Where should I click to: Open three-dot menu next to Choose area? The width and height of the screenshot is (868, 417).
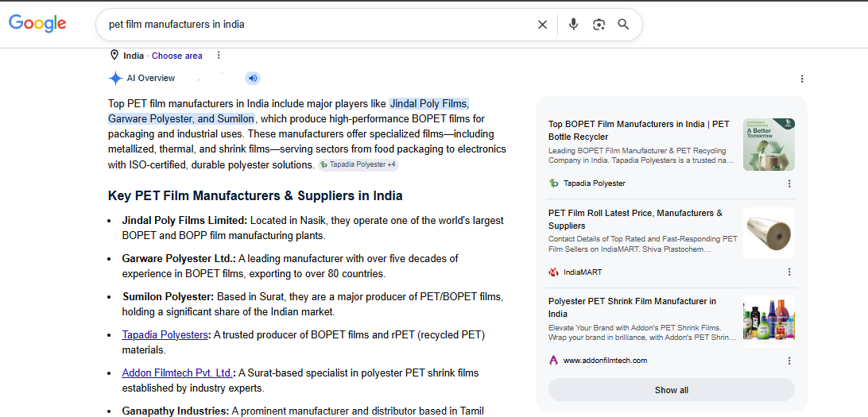(x=219, y=56)
